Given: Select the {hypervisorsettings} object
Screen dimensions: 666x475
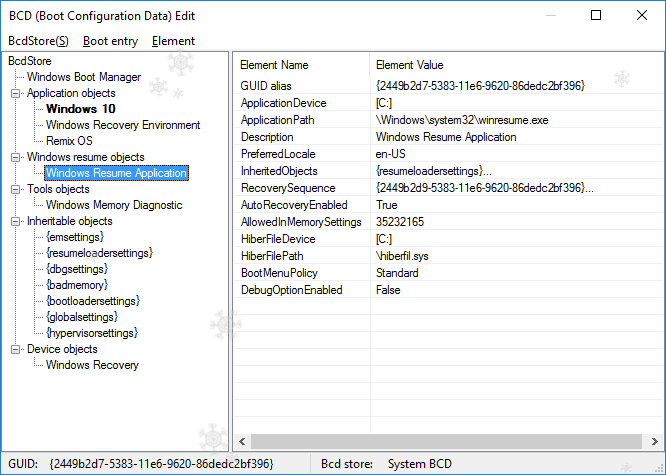Looking at the screenshot, I should 92,333.
